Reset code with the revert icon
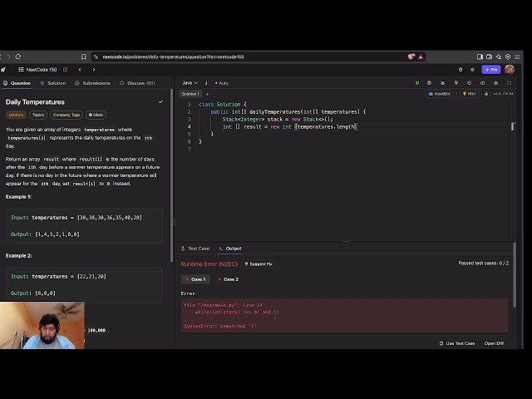The image size is (532, 399). (469, 83)
